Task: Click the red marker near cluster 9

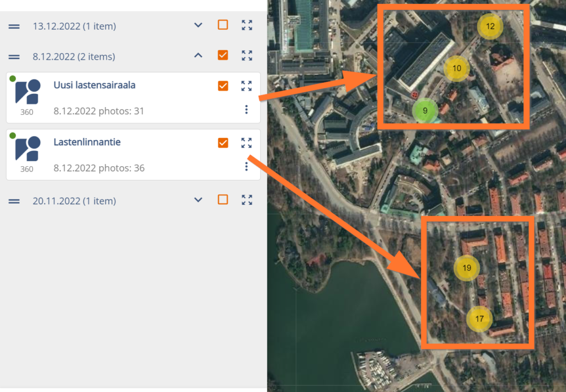Action: point(415,95)
